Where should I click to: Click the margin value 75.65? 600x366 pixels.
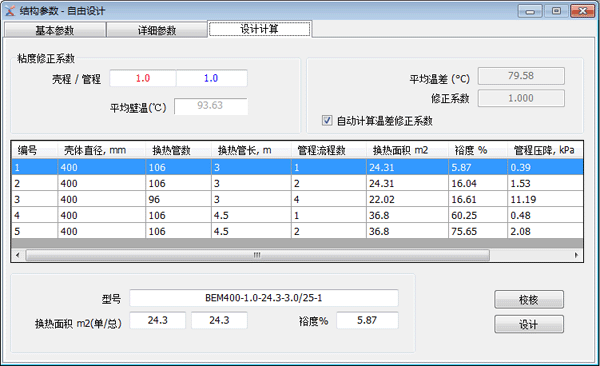pos(478,231)
